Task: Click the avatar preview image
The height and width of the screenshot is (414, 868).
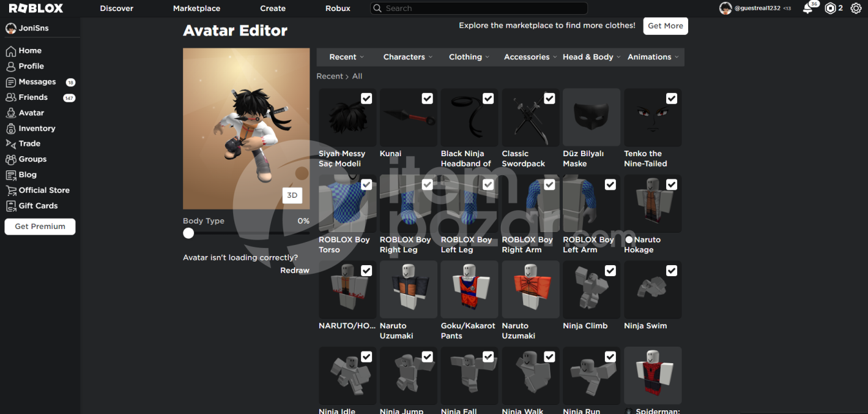Action: 247,129
